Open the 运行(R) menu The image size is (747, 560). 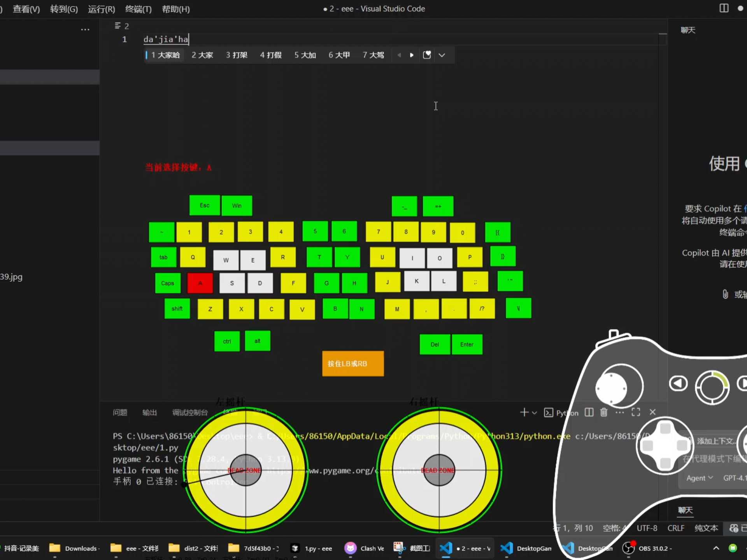click(x=101, y=9)
